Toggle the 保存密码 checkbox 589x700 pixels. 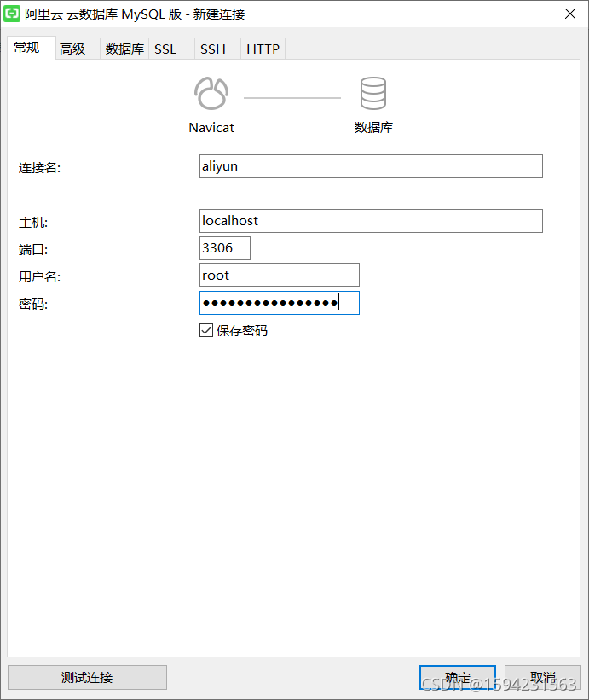coord(206,330)
